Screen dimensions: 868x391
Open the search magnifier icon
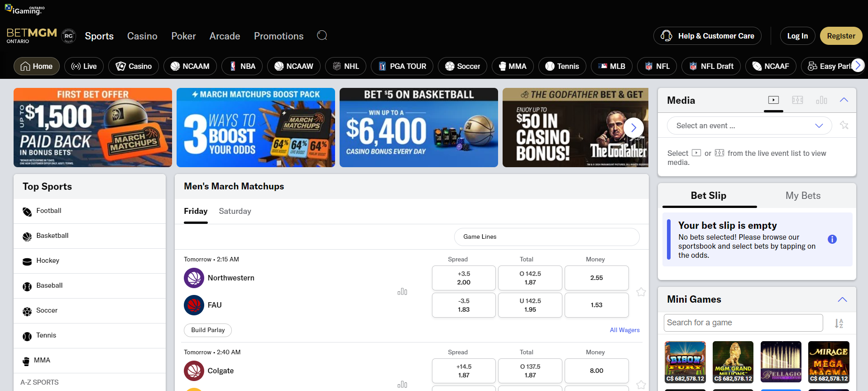point(322,35)
